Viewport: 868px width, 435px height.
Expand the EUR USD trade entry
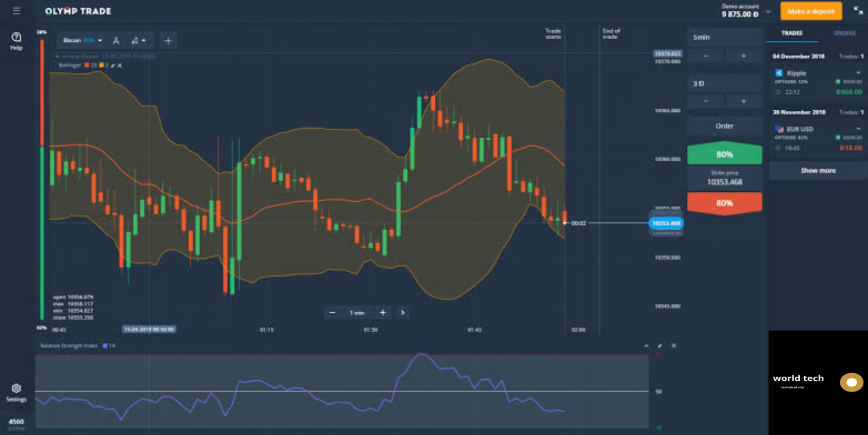coord(858,129)
